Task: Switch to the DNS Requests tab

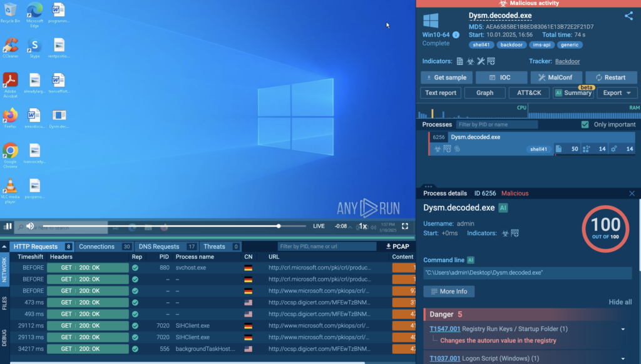Action: (x=158, y=246)
